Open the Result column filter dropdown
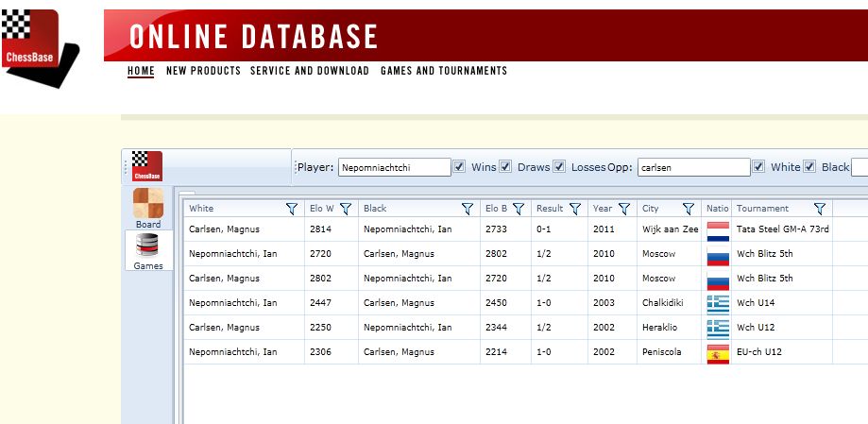Image resolution: width=868 pixels, height=424 pixels. tap(574, 209)
